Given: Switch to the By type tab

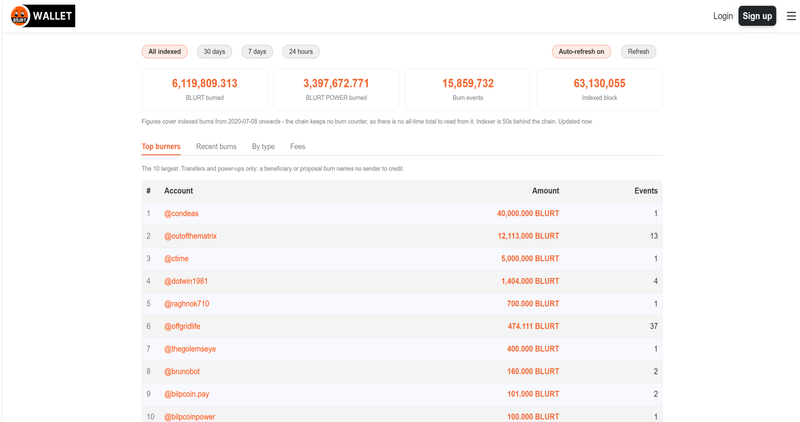Looking at the screenshot, I should tap(263, 146).
